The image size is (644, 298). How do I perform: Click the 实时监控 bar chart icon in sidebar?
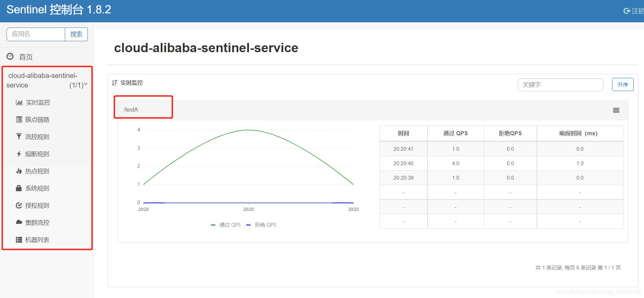pos(19,102)
